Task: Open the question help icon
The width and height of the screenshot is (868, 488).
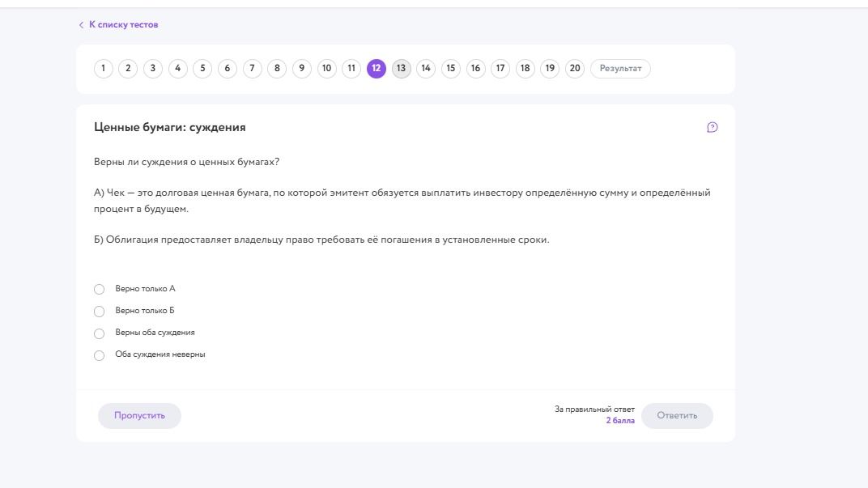Action: click(x=712, y=127)
